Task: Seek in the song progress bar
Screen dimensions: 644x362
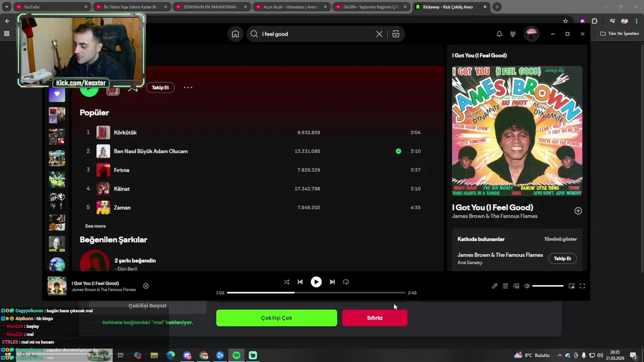Action: tap(316, 293)
